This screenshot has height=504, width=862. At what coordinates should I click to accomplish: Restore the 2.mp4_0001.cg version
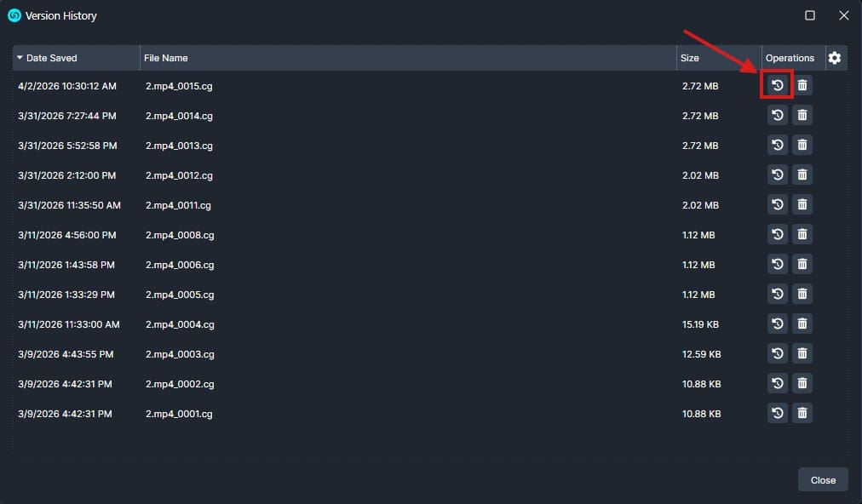777,413
